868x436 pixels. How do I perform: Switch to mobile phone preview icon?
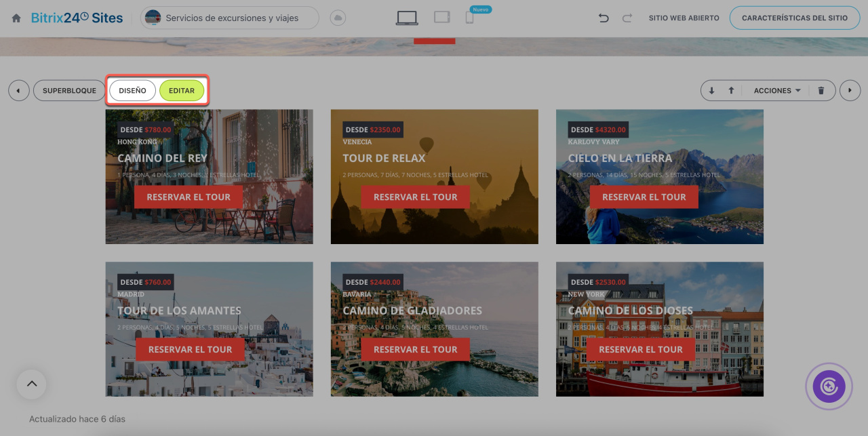(x=469, y=18)
